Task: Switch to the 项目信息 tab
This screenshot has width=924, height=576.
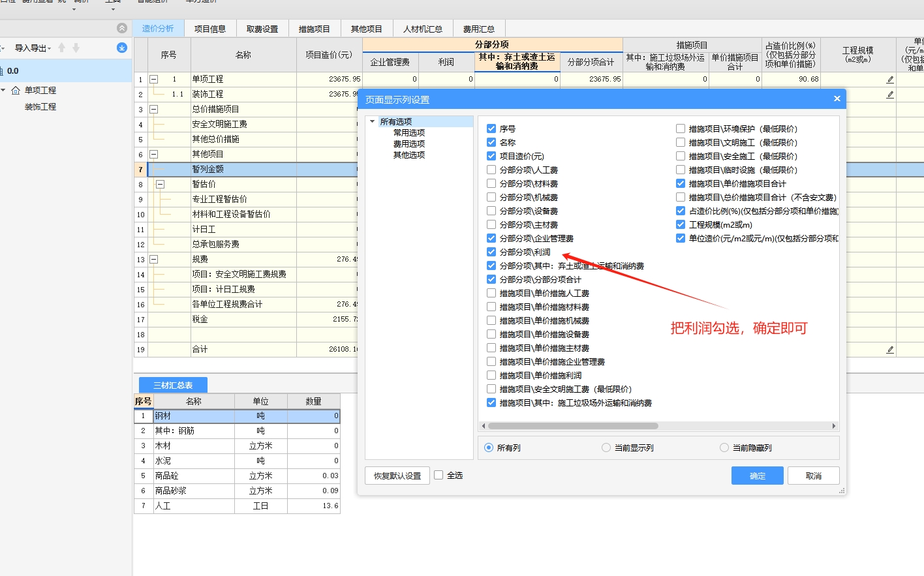Action: (210, 29)
